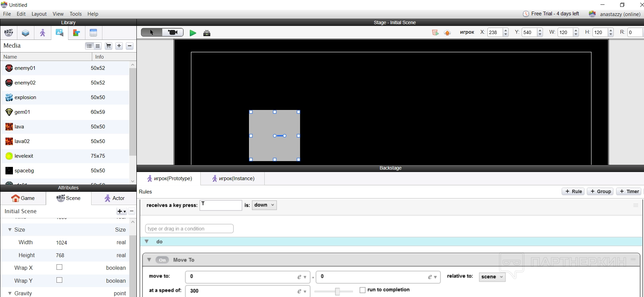Screen dimensions: 644x297
Task: Select the camera edit mode tool
Action: 173,32
